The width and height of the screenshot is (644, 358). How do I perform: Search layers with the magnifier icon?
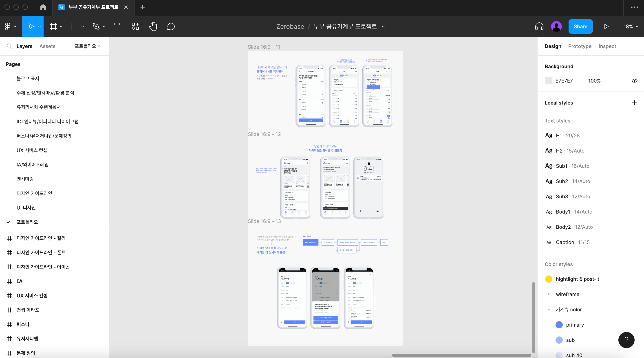coord(9,46)
